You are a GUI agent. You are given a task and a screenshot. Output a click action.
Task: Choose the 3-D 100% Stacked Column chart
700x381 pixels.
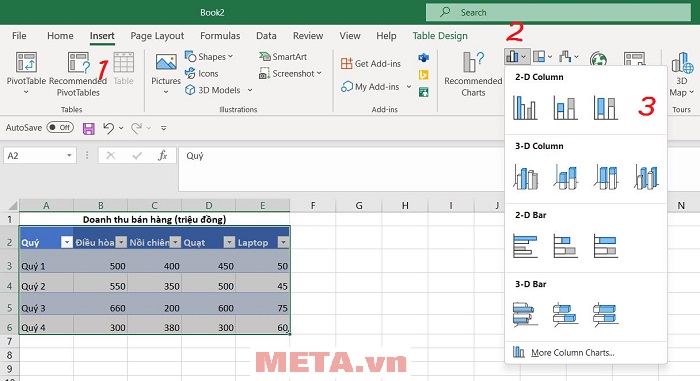point(605,176)
